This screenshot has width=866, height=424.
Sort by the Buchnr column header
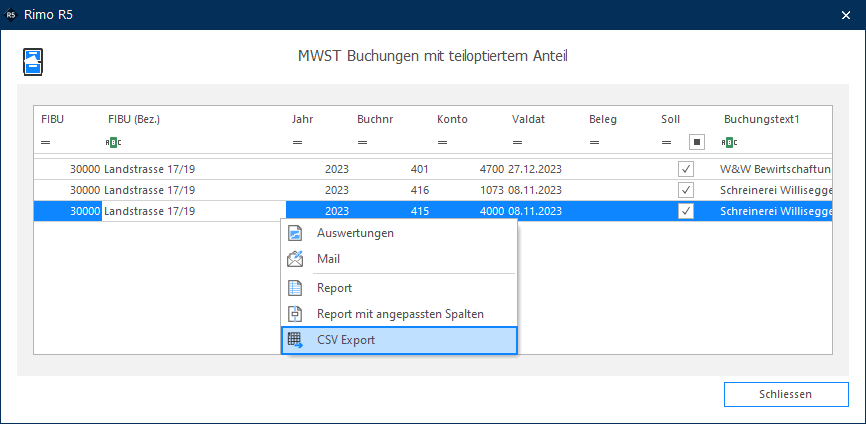tap(375, 119)
